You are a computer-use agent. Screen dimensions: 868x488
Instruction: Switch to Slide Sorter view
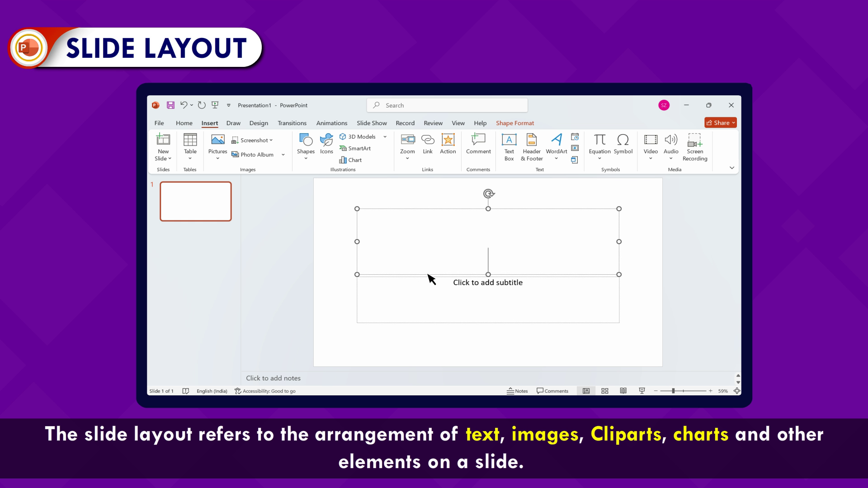pyautogui.click(x=604, y=391)
